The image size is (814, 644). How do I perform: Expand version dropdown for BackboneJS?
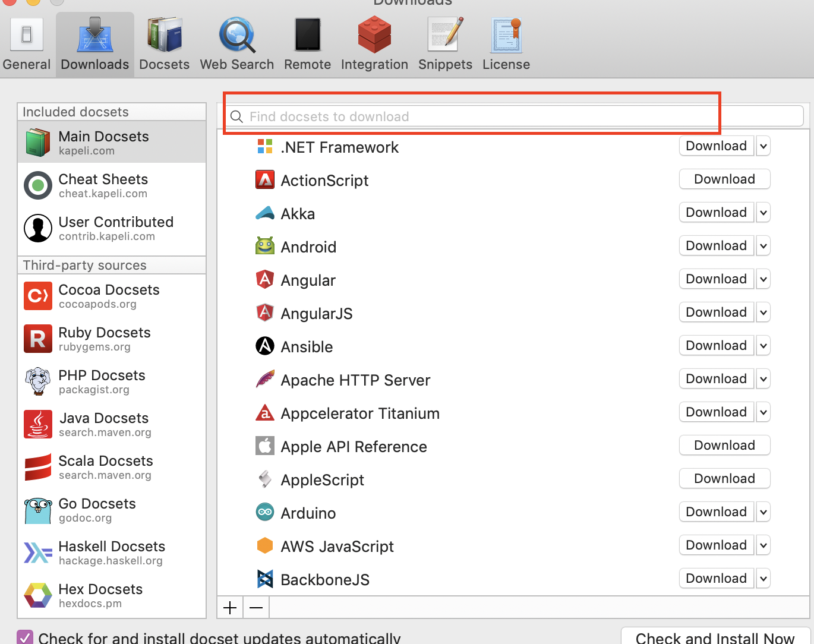763,578
